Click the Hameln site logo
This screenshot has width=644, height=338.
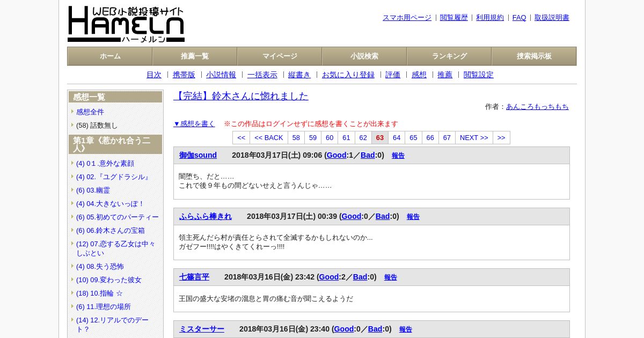pos(126,24)
